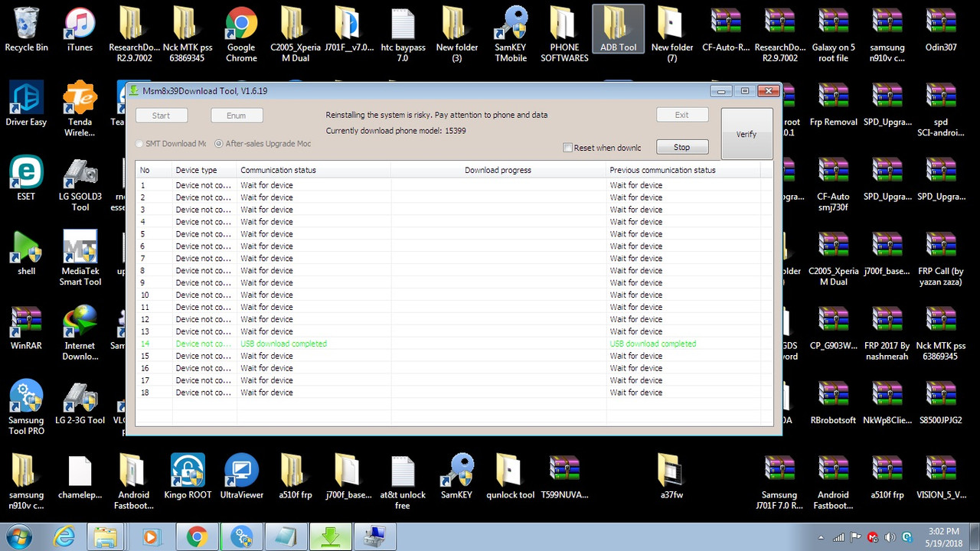Select row 14 USB download completed
The width and height of the screenshot is (980, 551).
pyautogui.click(x=454, y=344)
